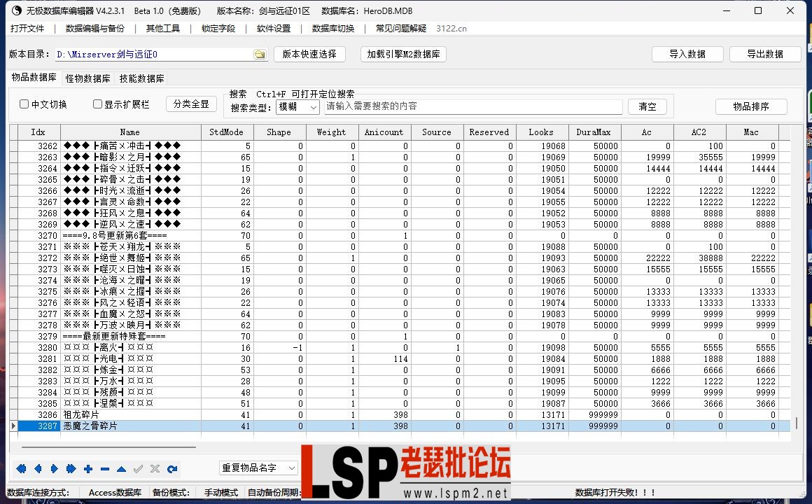Click the edit record triangle icon

(x=121, y=469)
